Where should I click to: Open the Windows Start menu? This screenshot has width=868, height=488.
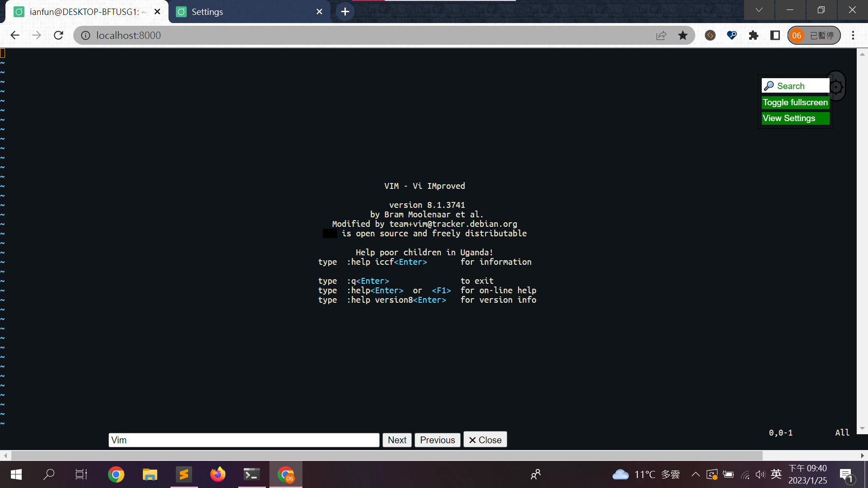16,474
